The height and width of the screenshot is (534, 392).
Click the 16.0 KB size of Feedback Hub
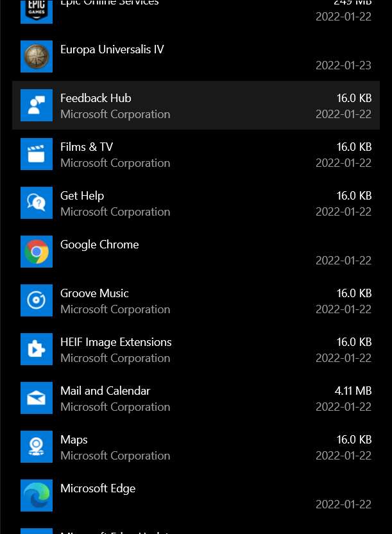(354, 98)
